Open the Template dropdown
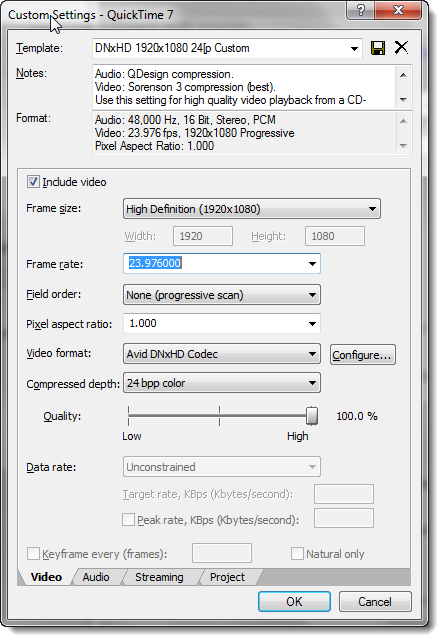This screenshot has height=642, width=444. [228, 48]
